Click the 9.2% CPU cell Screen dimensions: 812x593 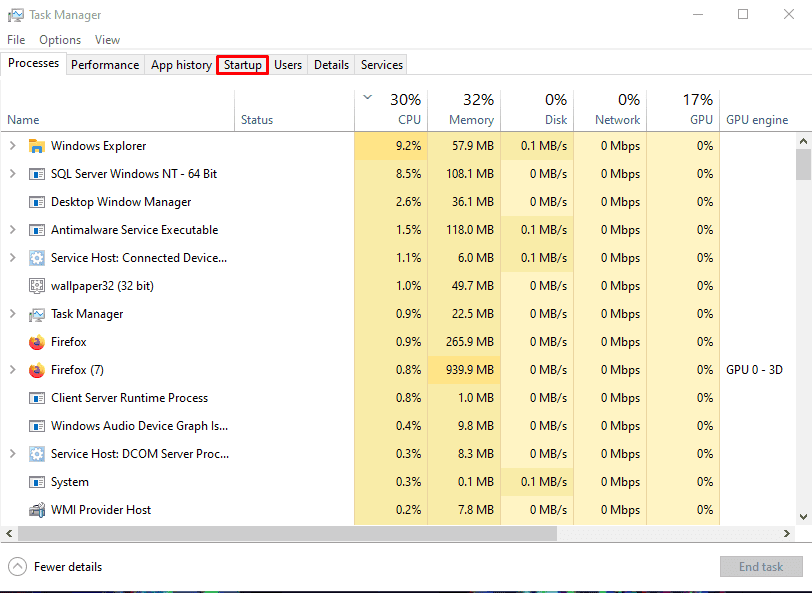point(391,146)
